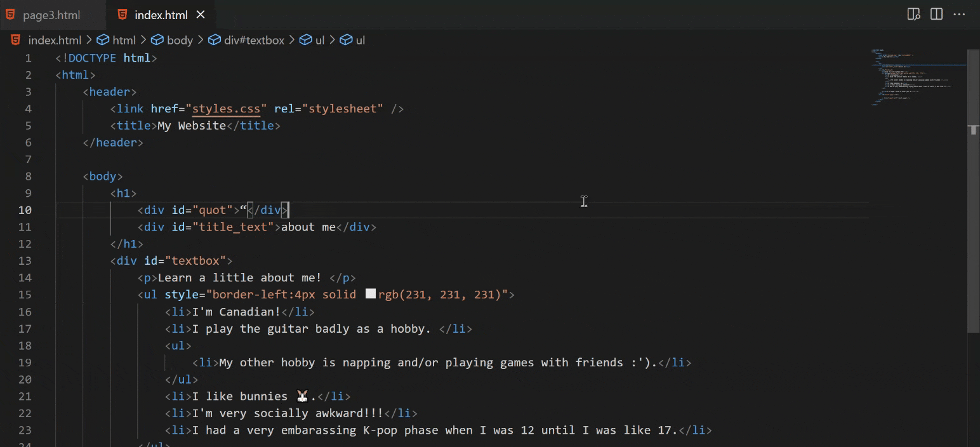
Task: Switch to the page3.html tab
Action: coord(48,14)
